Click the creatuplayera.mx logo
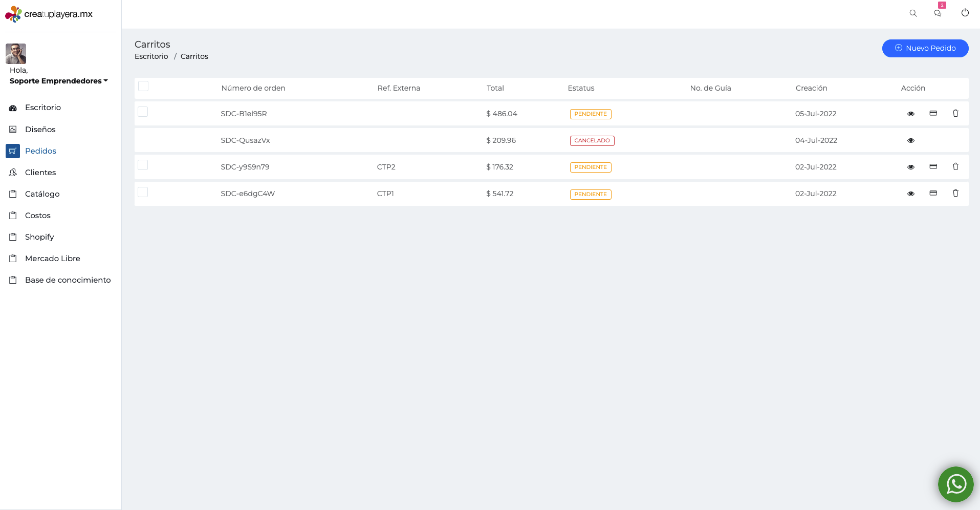This screenshot has width=980, height=510. pos(49,14)
